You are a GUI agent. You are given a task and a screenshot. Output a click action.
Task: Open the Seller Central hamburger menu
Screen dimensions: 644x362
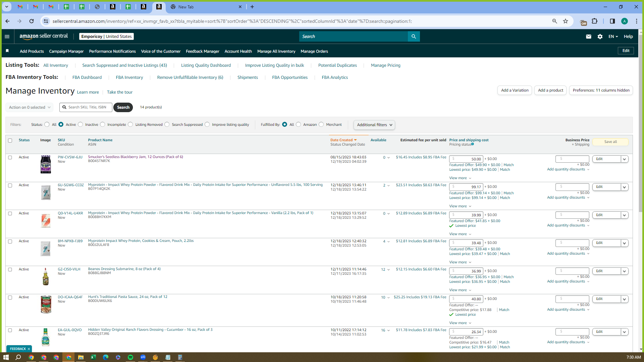(7, 37)
